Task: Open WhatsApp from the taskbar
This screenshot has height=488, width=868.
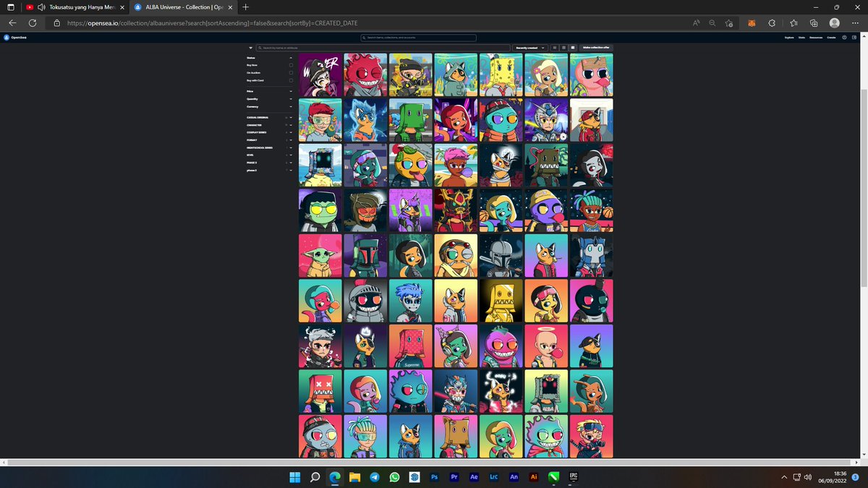Action: coord(394,477)
